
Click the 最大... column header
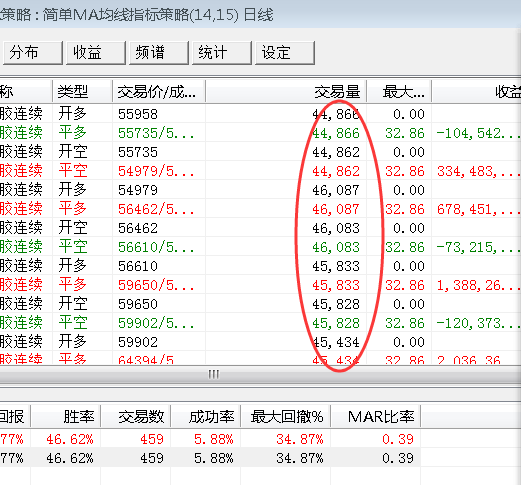pyautogui.click(x=399, y=92)
